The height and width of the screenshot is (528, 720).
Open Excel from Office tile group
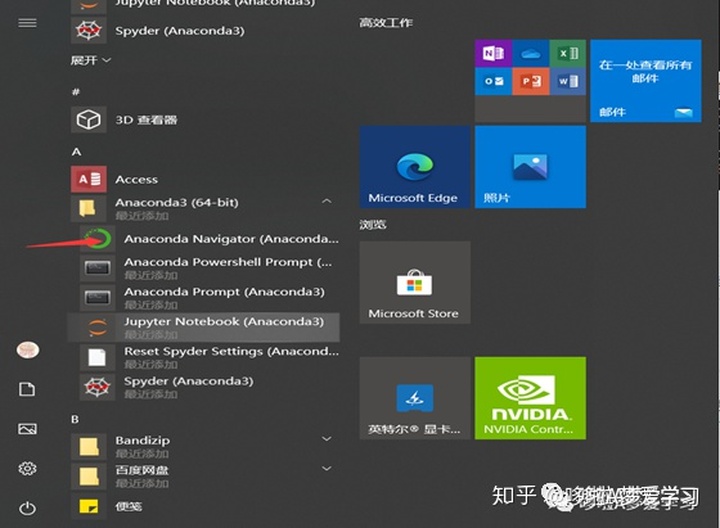pos(568,53)
